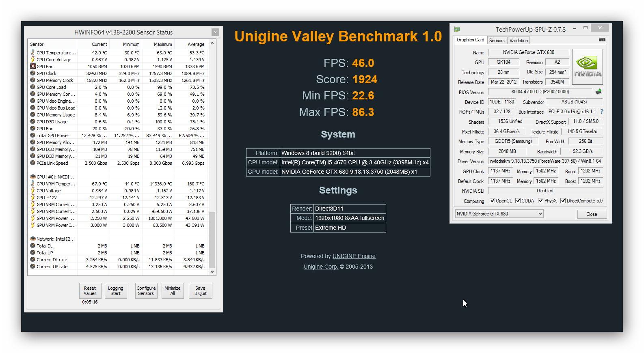Click the Minimize All button
Image resolution: width=644 pixels, height=353 pixels.
click(x=173, y=291)
